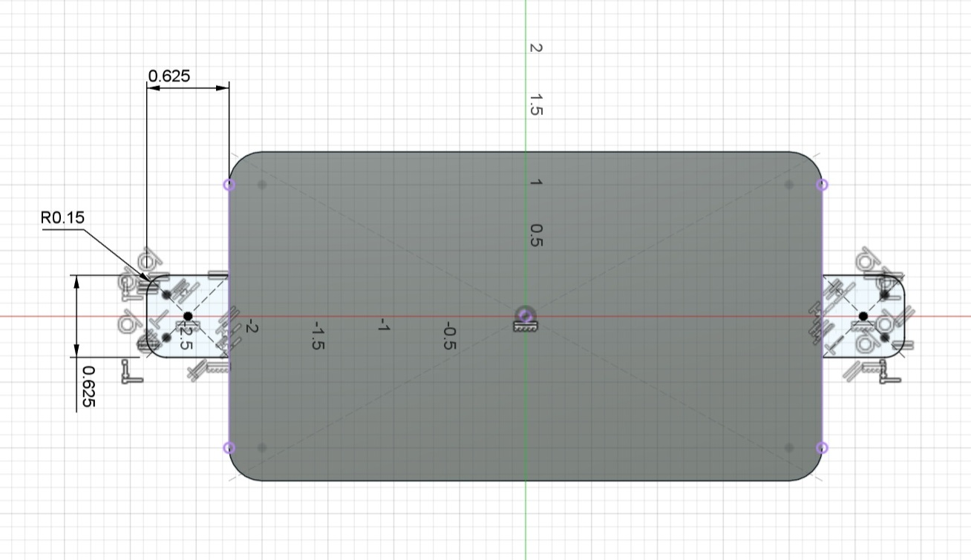Select center point of left tab rectangle
Viewport: 971px width, 560px height.
pos(187,317)
